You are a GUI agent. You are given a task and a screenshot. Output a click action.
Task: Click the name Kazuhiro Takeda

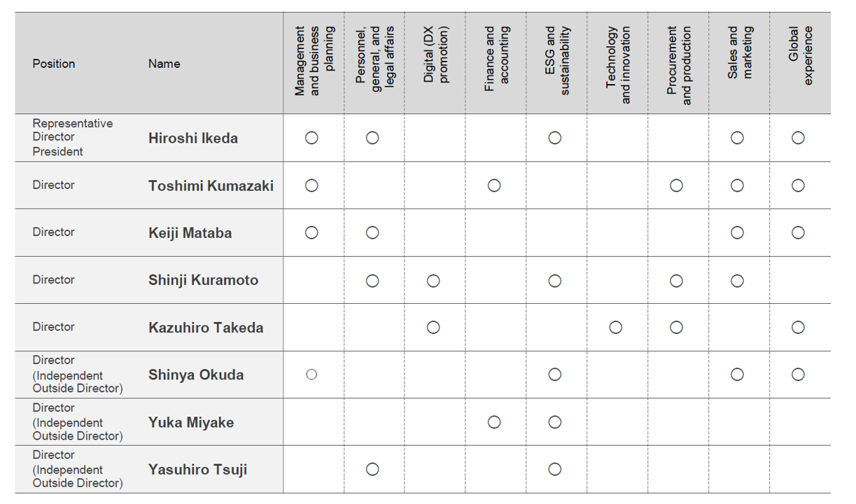[x=206, y=328]
